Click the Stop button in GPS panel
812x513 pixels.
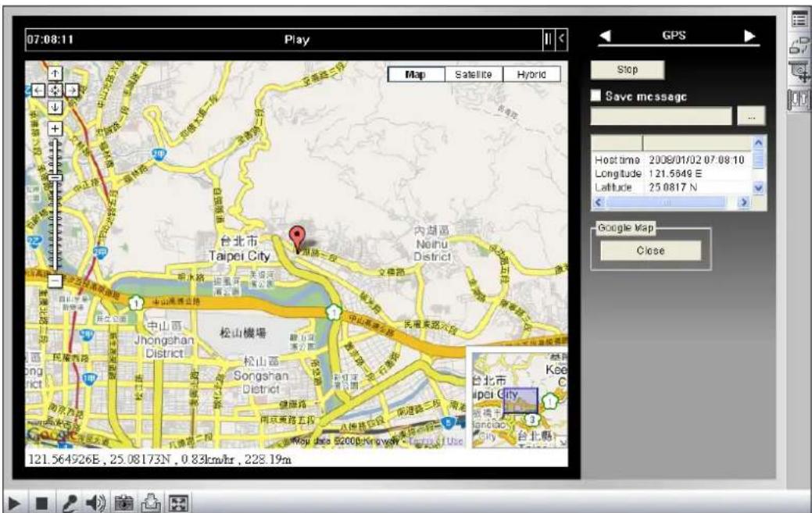[627, 69]
